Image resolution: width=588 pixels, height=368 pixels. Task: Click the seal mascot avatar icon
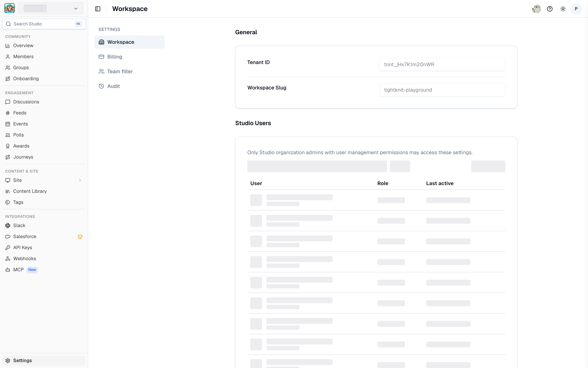pos(536,9)
